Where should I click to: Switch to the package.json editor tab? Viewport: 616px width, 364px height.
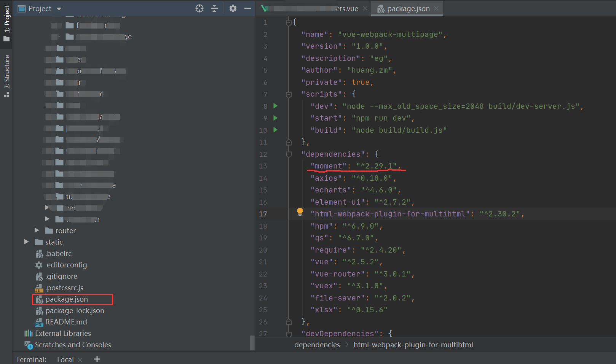coord(408,8)
